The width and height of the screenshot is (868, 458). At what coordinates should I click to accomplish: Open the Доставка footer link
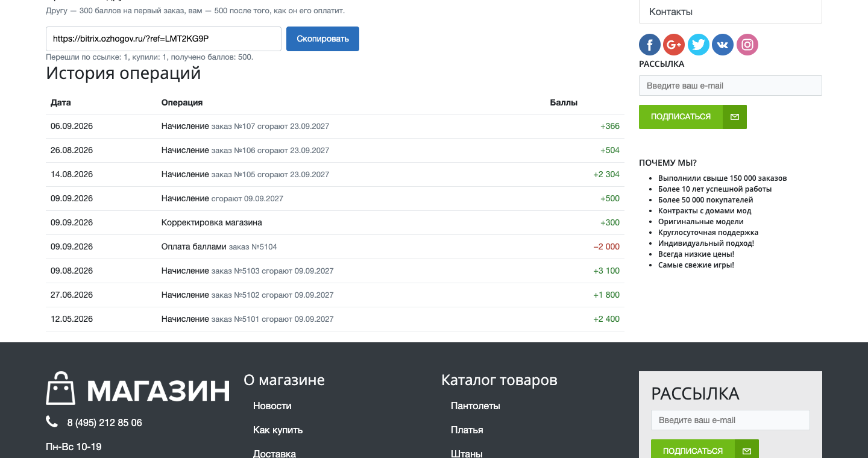click(x=274, y=454)
